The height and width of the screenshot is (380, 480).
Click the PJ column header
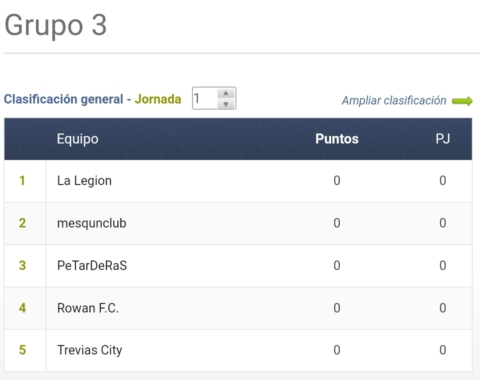pyautogui.click(x=443, y=139)
